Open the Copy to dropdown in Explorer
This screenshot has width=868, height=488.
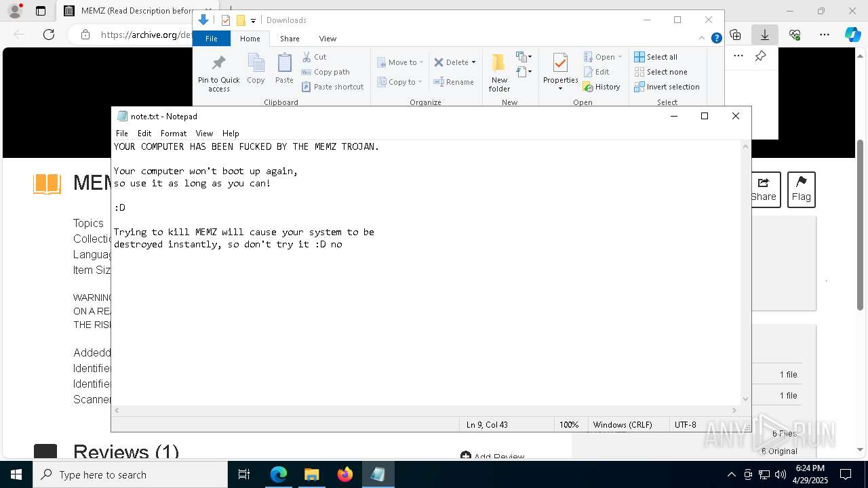[x=399, y=82]
